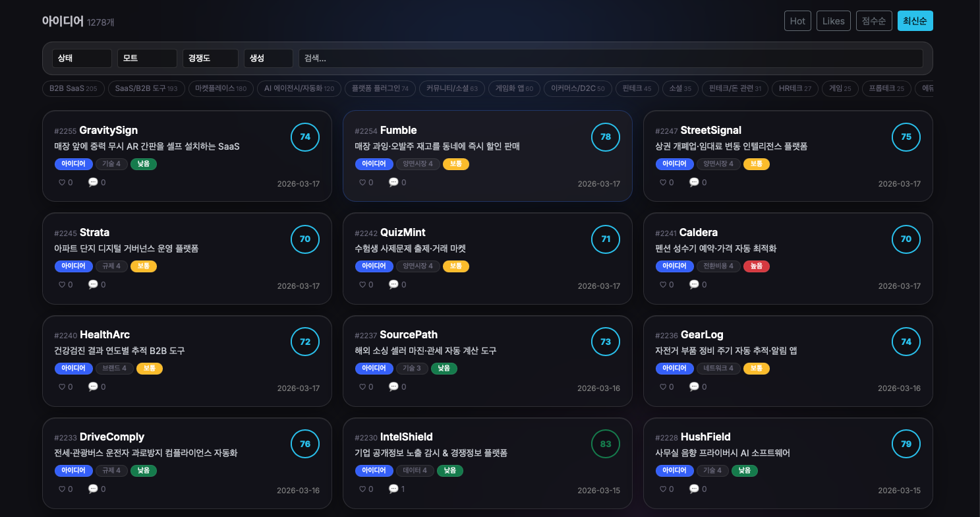Viewport: 980px width, 517px height.
Task: Like the StreetSignal idea heart icon
Action: tap(663, 183)
